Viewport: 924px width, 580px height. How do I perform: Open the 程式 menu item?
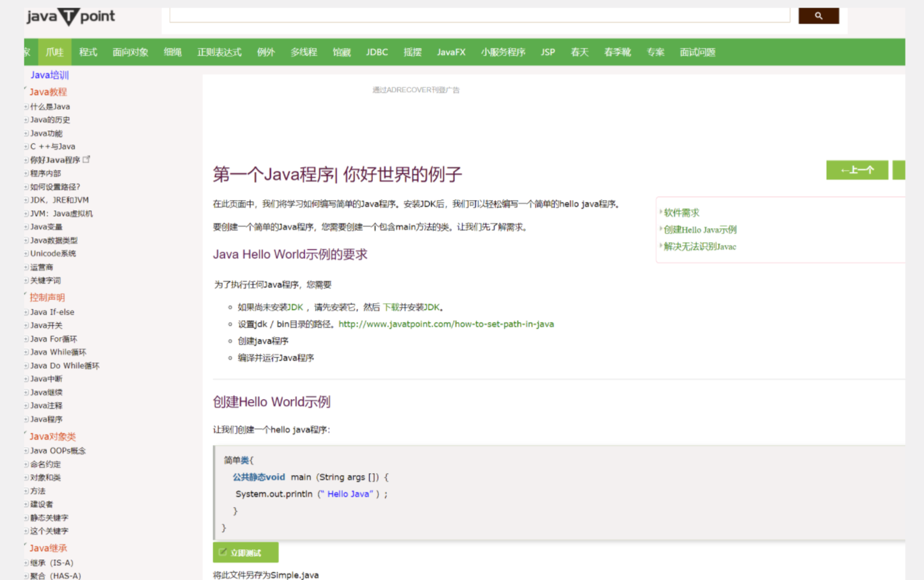point(88,52)
